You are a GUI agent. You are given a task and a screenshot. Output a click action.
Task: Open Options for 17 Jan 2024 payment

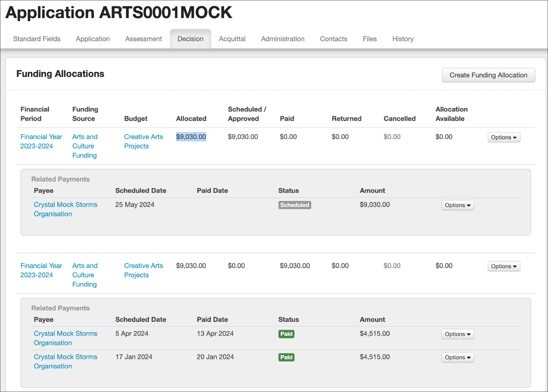(458, 358)
